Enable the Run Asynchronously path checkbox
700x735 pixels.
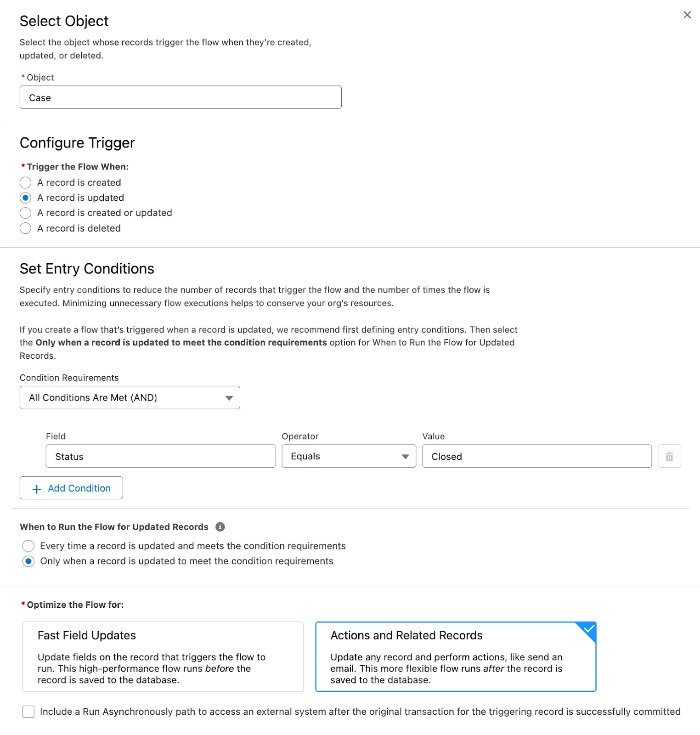[28, 711]
